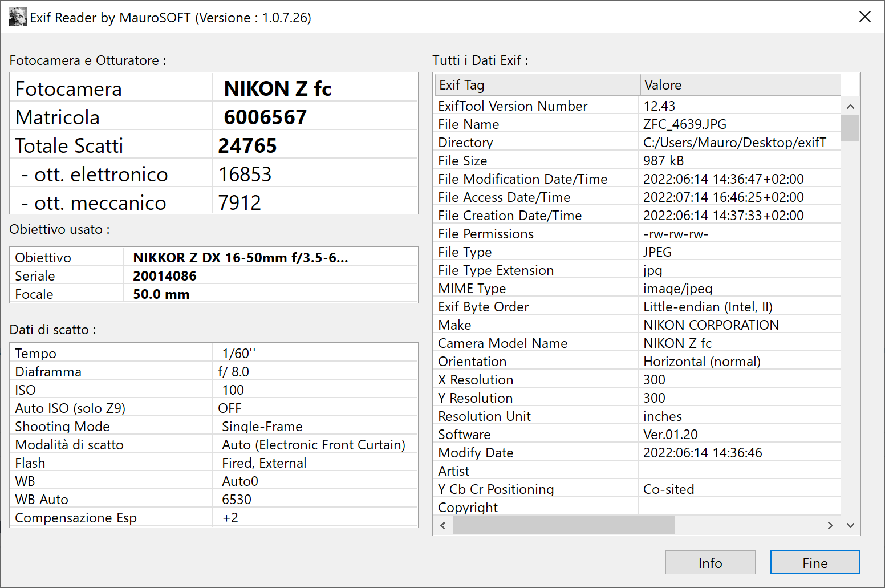The width and height of the screenshot is (885, 588).
Task: Select the File Modification Date/Time row
Action: [638, 179]
